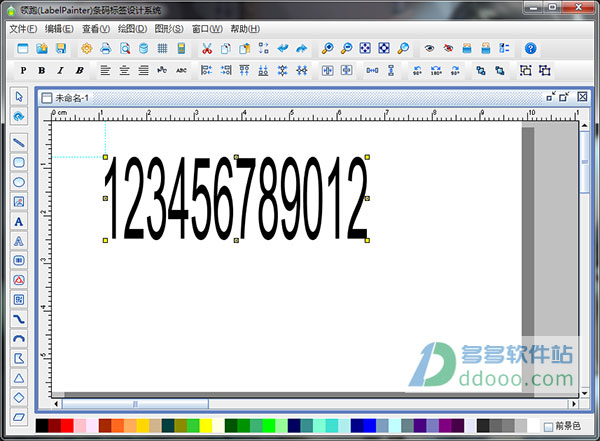Open the 编辑(E) menu
This screenshot has width=600, height=441.
click(59, 29)
